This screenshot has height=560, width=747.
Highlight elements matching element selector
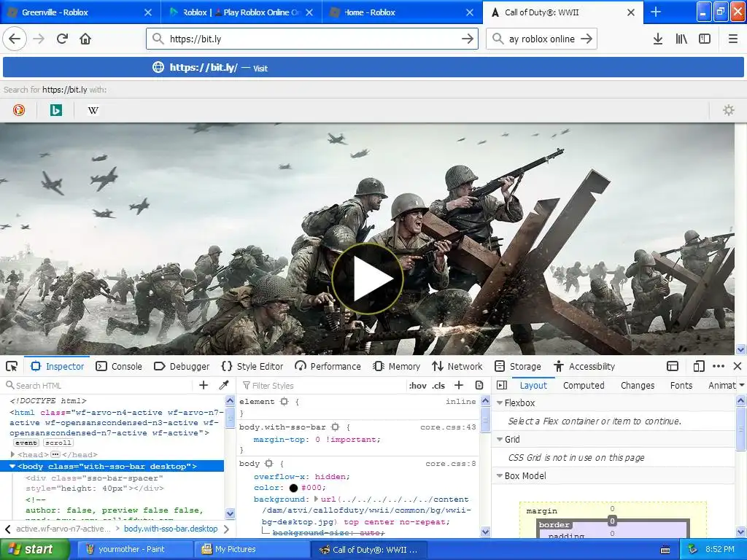[x=285, y=402]
